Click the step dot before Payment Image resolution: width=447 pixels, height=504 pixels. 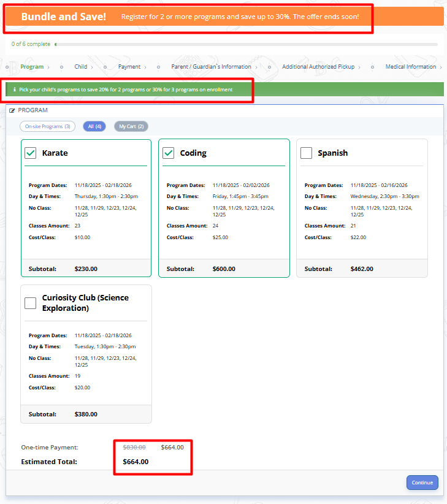[105, 67]
